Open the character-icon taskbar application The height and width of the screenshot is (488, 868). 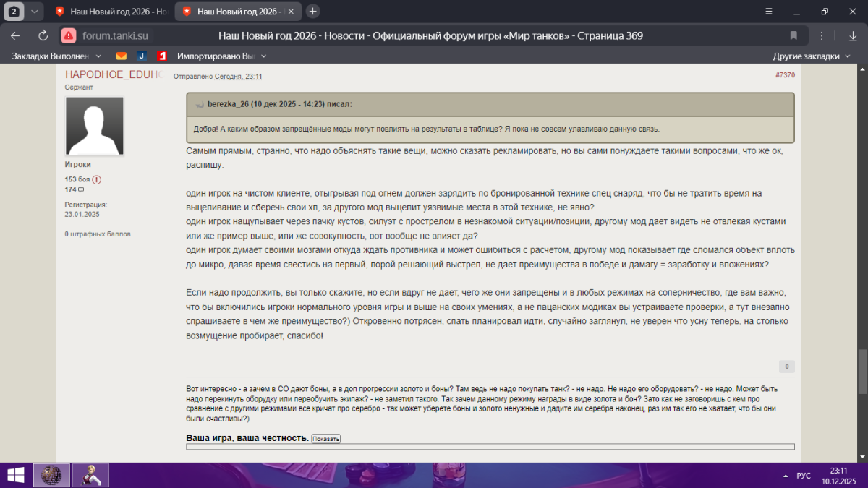coord(90,475)
